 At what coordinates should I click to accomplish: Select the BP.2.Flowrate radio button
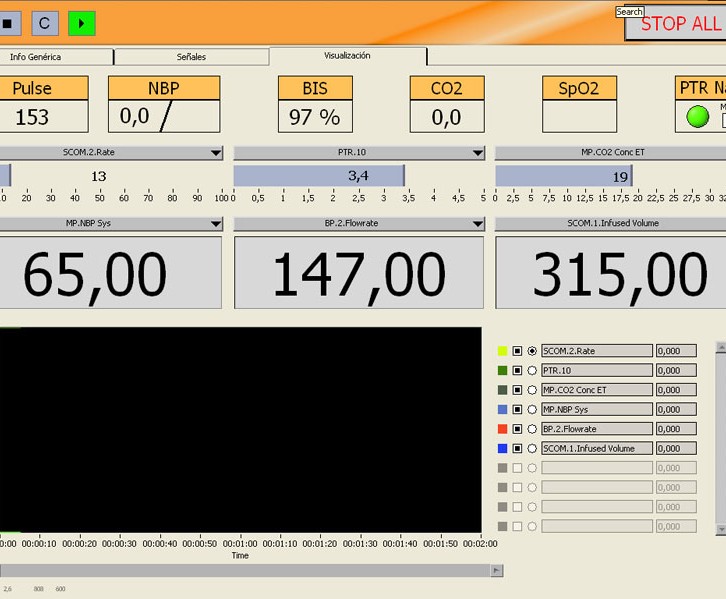pyautogui.click(x=532, y=429)
